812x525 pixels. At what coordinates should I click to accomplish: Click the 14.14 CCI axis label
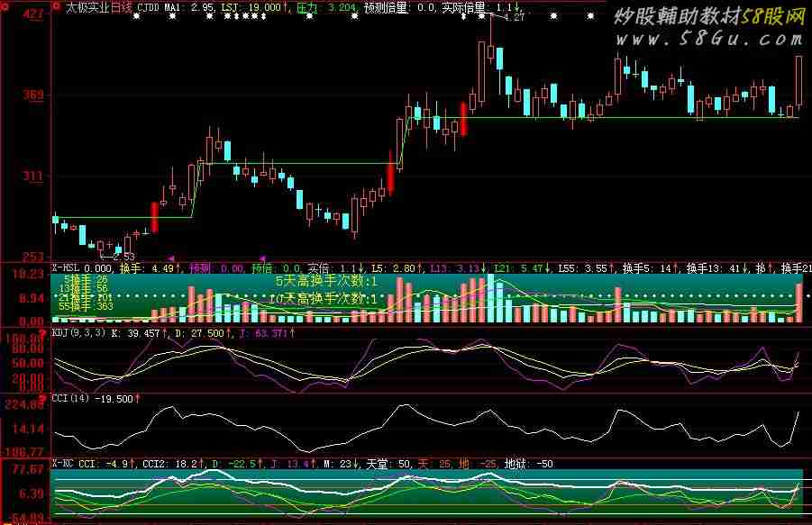pos(28,429)
